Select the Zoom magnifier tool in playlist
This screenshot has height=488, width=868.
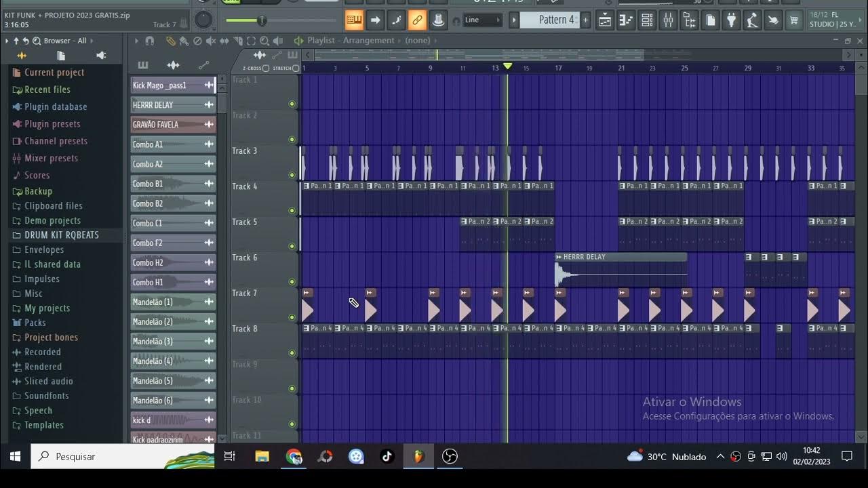[264, 41]
